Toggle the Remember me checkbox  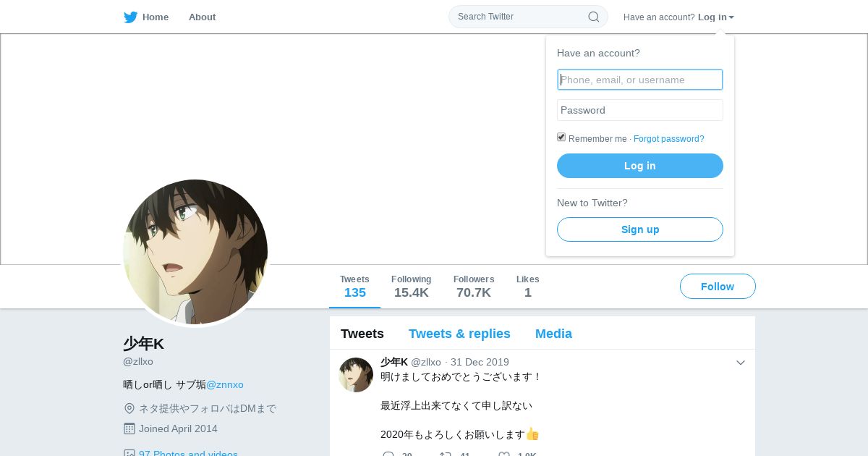tap(561, 138)
